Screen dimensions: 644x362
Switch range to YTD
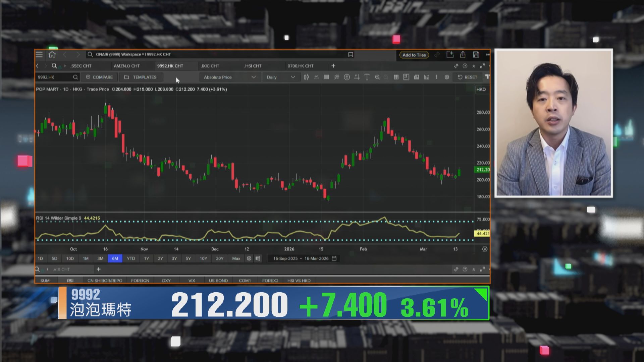(131, 258)
